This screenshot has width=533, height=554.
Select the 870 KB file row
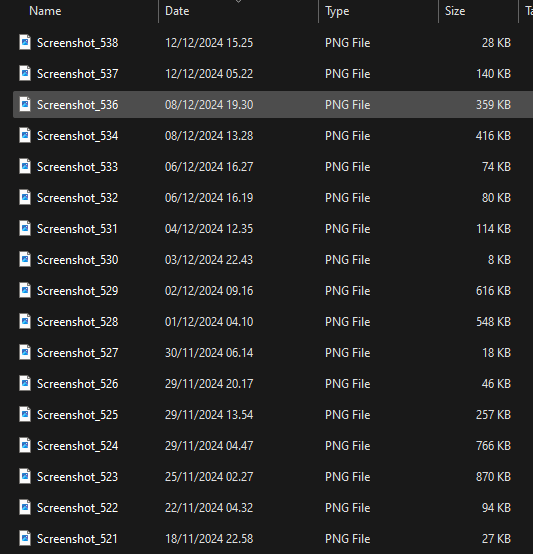click(273, 477)
